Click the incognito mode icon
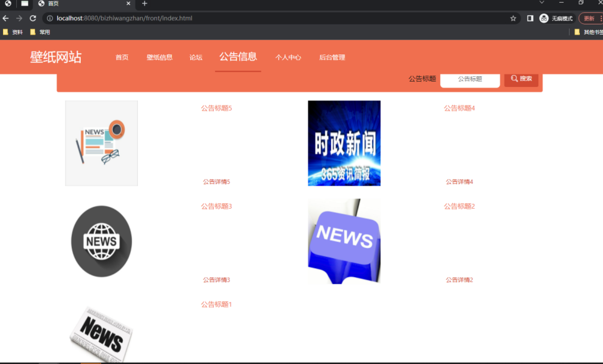The image size is (603, 364). tap(544, 18)
